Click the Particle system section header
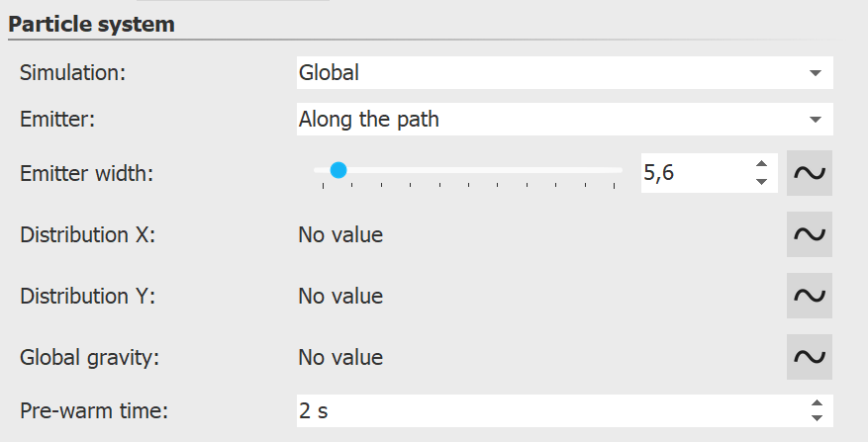 (x=91, y=25)
